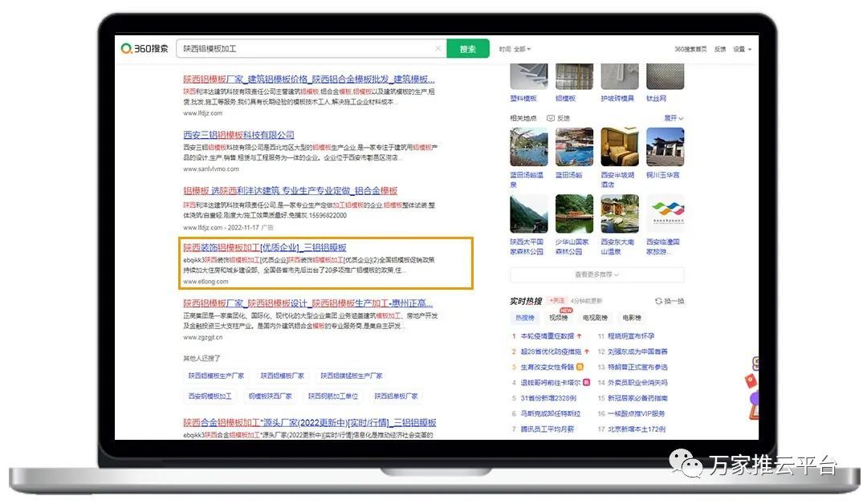
Task: Open the 铝模板 image thumbnail
Action: (574, 76)
